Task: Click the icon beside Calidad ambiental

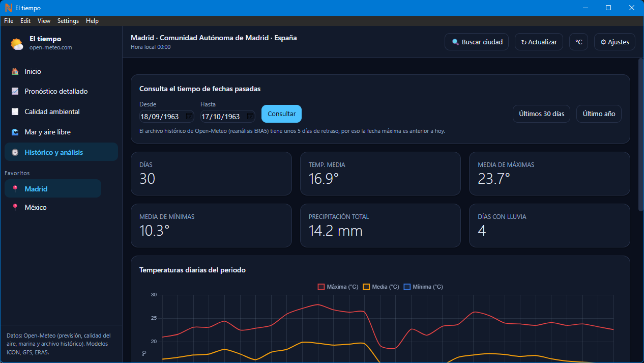Action: 15,111
